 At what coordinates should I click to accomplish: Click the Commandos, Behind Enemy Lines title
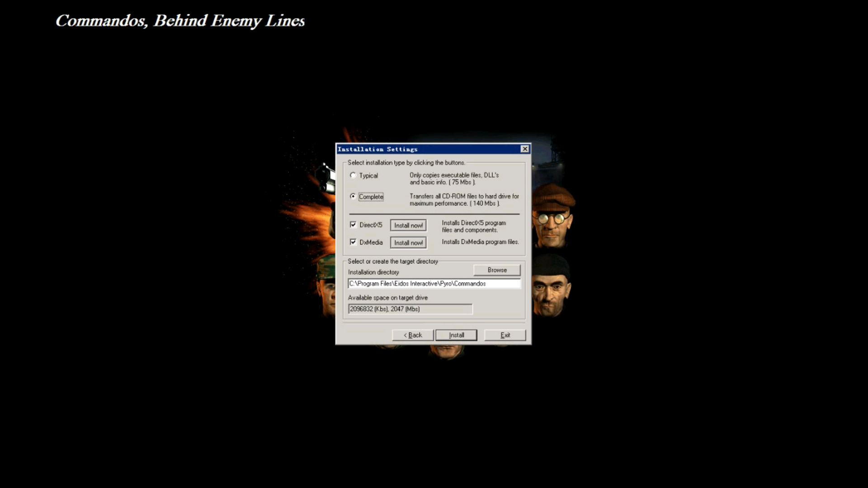pyautogui.click(x=180, y=21)
